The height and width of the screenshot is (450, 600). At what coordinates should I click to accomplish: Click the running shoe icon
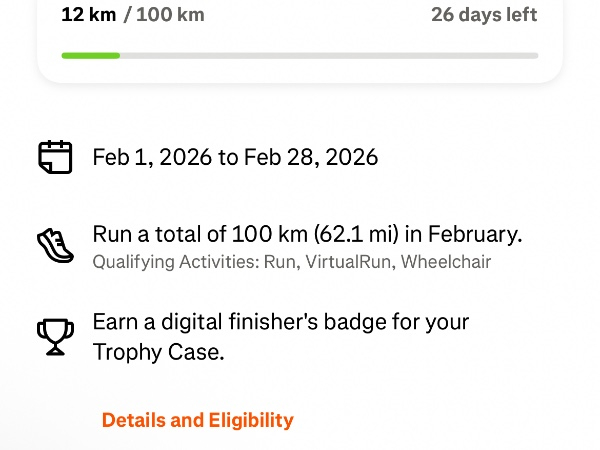tap(56, 245)
